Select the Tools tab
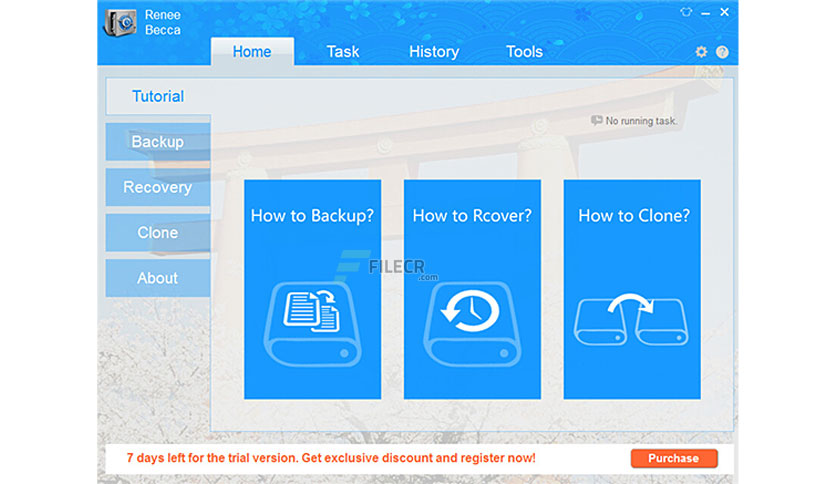 coord(524,52)
